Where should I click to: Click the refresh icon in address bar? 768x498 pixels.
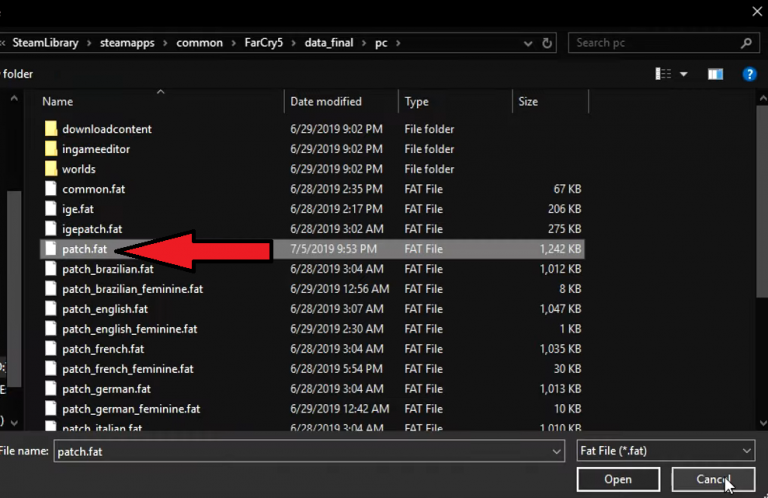click(x=547, y=43)
